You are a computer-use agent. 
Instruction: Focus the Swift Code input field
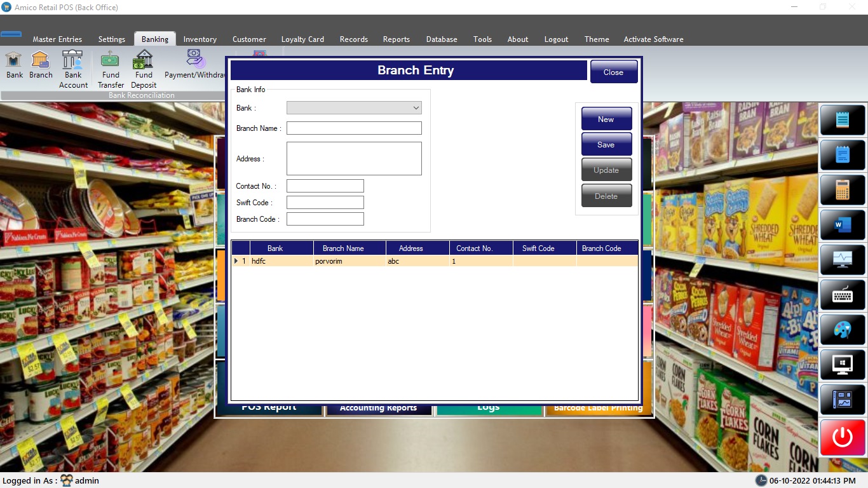pos(325,203)
